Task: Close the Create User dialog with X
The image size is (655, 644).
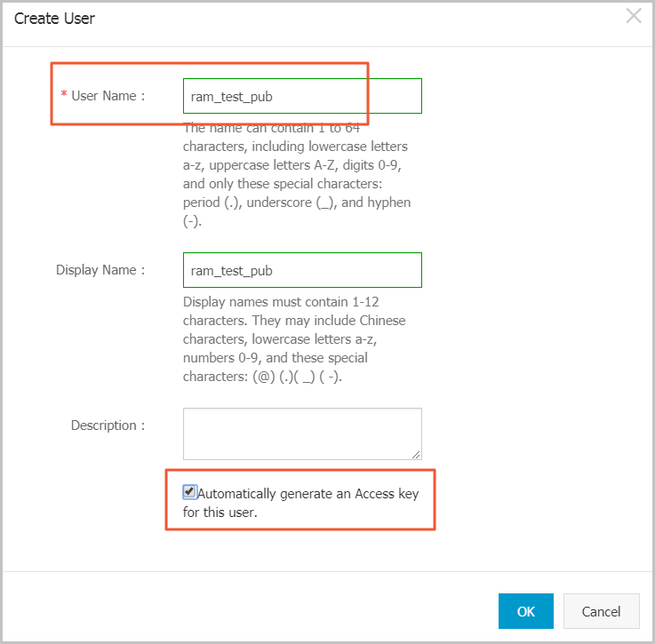Action: coord(634,16)
